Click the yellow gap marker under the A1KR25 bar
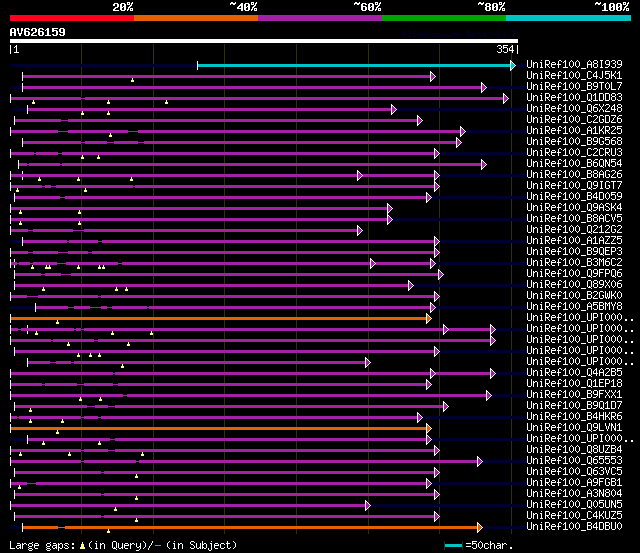This screenshot has height=553, width=640. pos(110,135)
